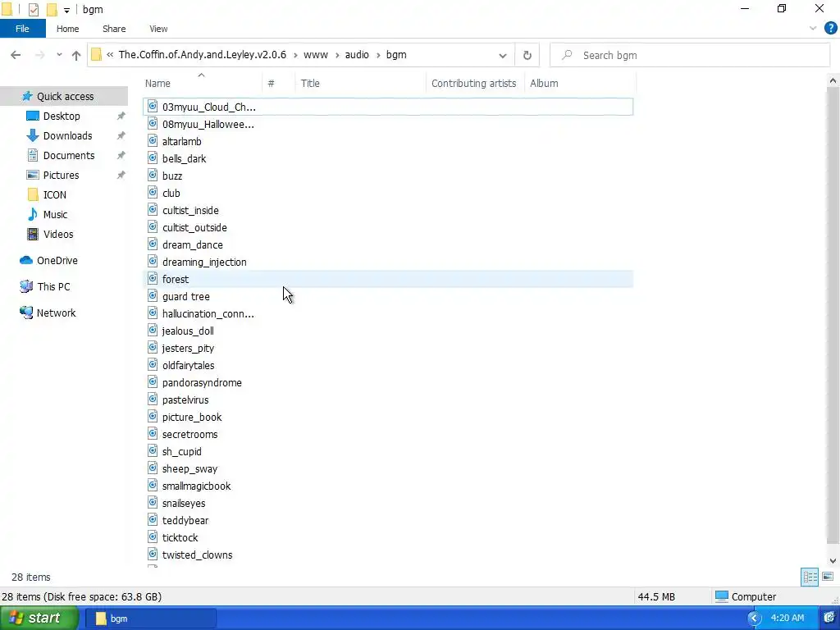Sort by Contributing artists column header

tap(473, 84)
